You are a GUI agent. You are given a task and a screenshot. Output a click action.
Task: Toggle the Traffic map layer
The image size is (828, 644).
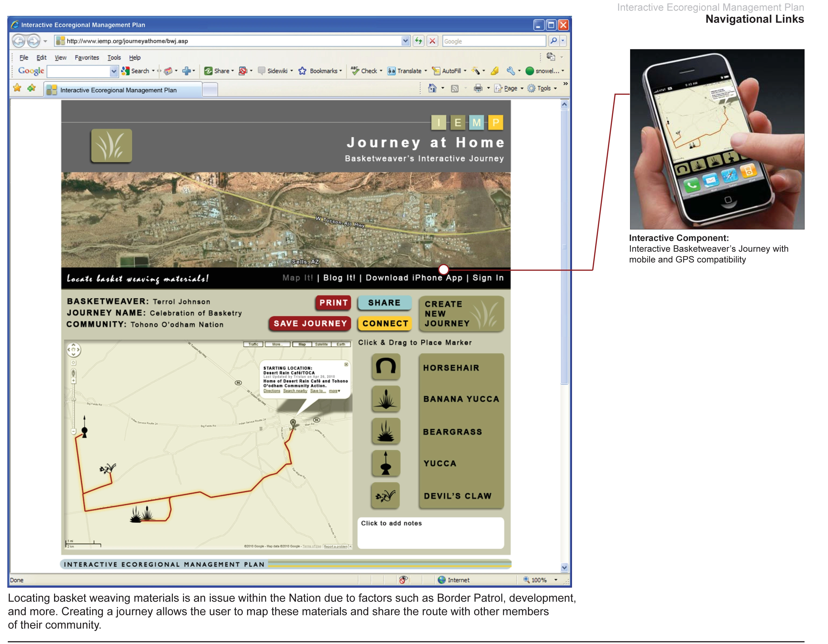click(x=253, y=344)
